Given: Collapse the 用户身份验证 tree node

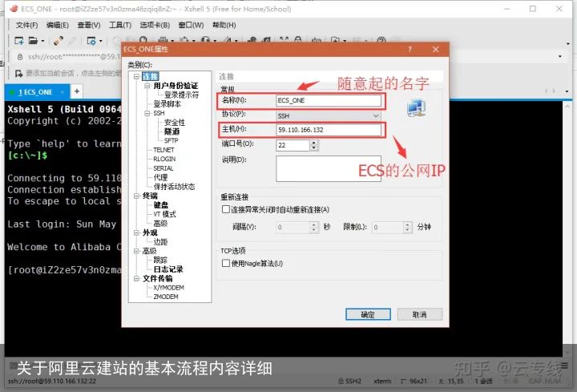Looking at the screenshot, I should tap(147, 86).
